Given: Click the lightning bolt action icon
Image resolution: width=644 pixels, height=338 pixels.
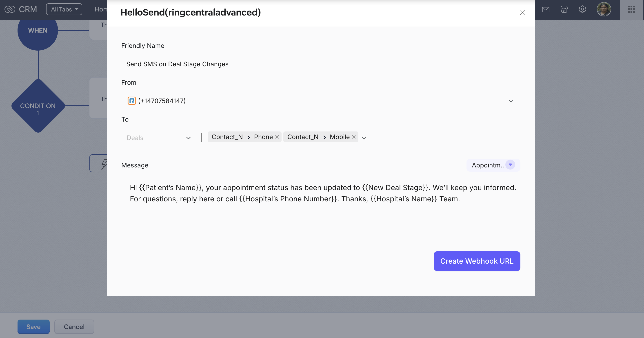Looking at the screenshot, I should click(104, 165).
